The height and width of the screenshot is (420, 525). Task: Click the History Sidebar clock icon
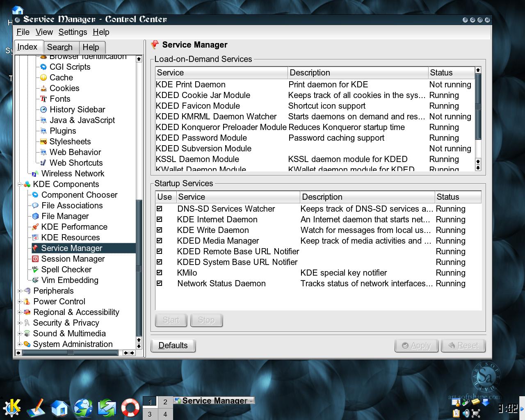tap(43, 110)
